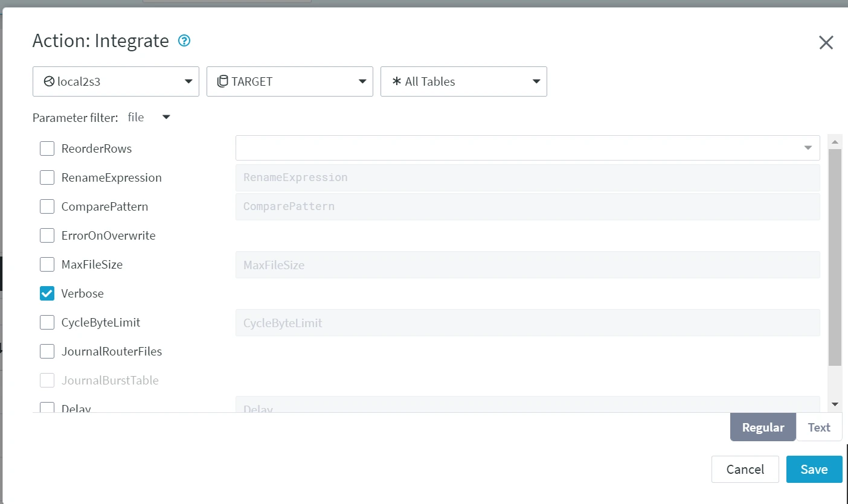Enable the ReorderRows checkbox
The image size is (848, 504).
click(x=47, y=148)
